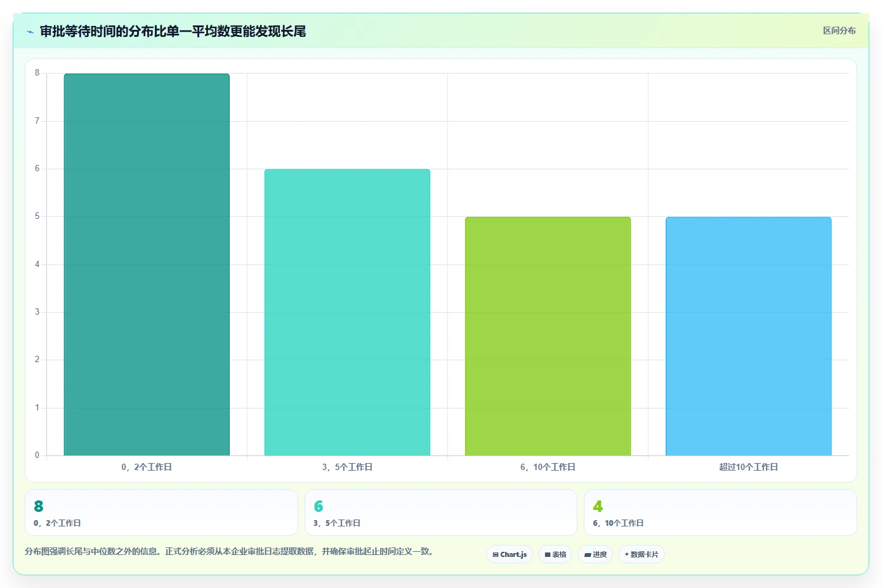Open the data card showing value 4
This screenshot has width=882, height=588.
[x=720, y=513]
